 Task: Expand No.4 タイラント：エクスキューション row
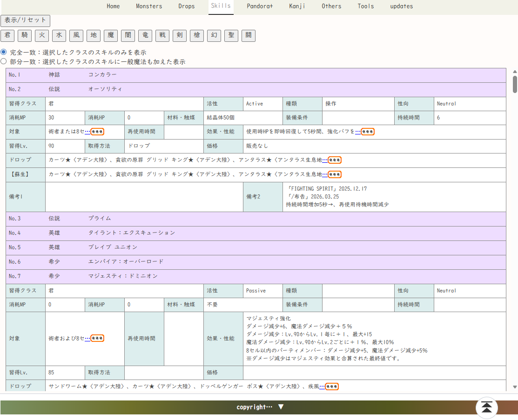pos(256,233)
